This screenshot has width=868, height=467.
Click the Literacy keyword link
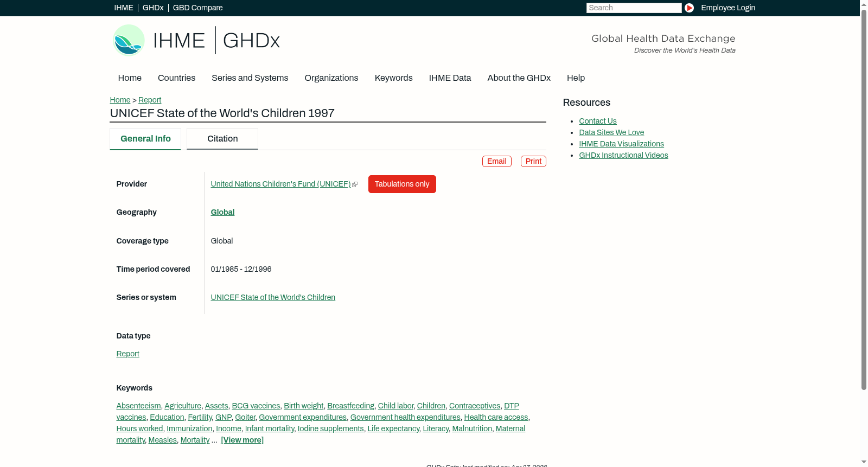[x=436, y=428]
